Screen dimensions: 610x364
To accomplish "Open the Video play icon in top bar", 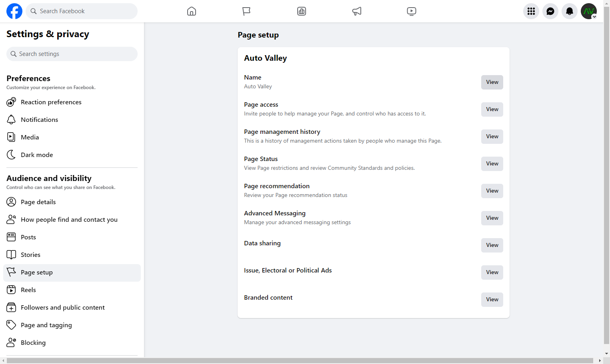I will 412,11.
